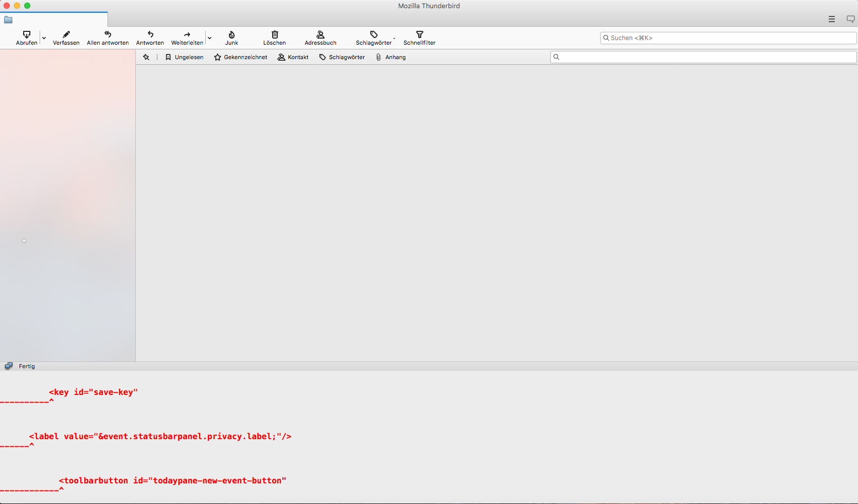The image size is (858, 504).
Task: Click the online status icon in the status bar
Action: coord(9,366)
